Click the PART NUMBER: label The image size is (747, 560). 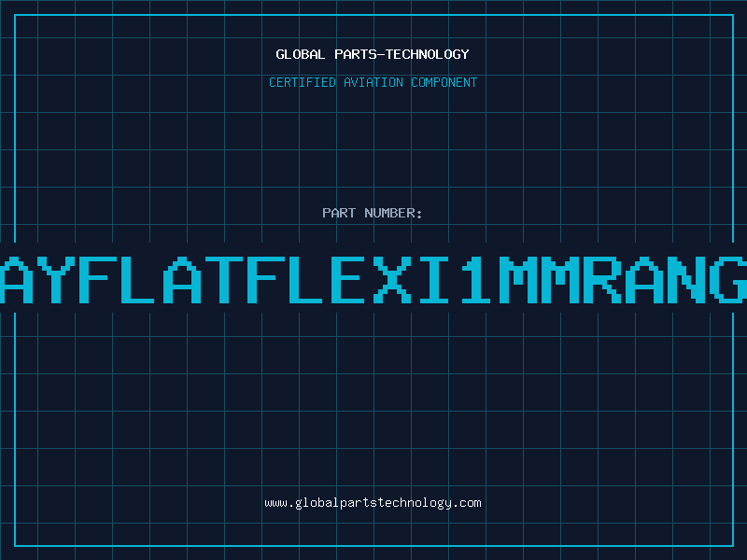pyautogui.click(x=373, y=213)
